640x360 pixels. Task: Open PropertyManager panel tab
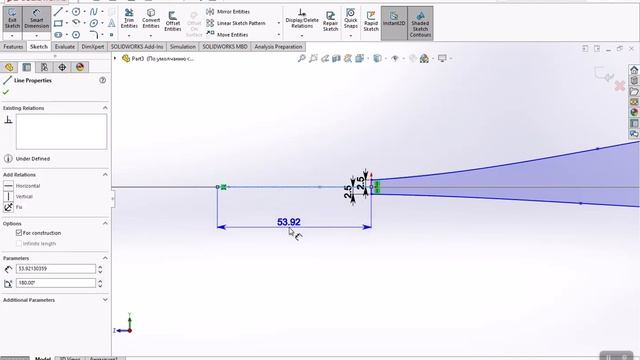pyautogui.click(x=27, y=67)
